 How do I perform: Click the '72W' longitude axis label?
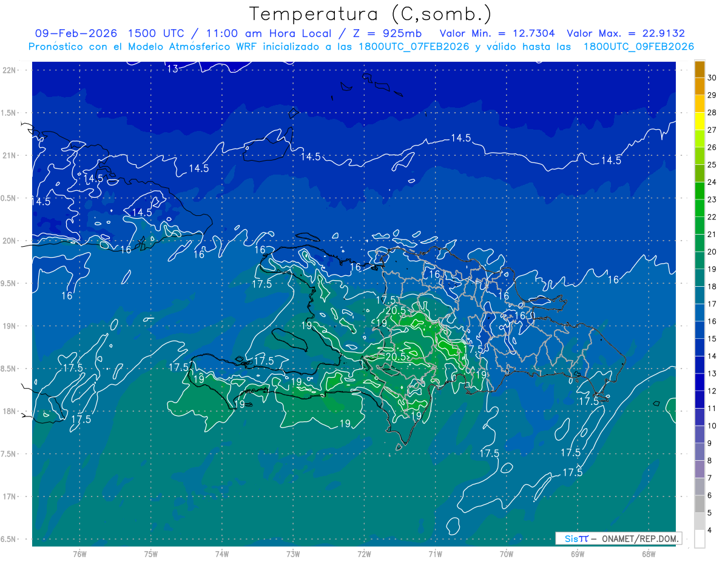pos(364,554)
